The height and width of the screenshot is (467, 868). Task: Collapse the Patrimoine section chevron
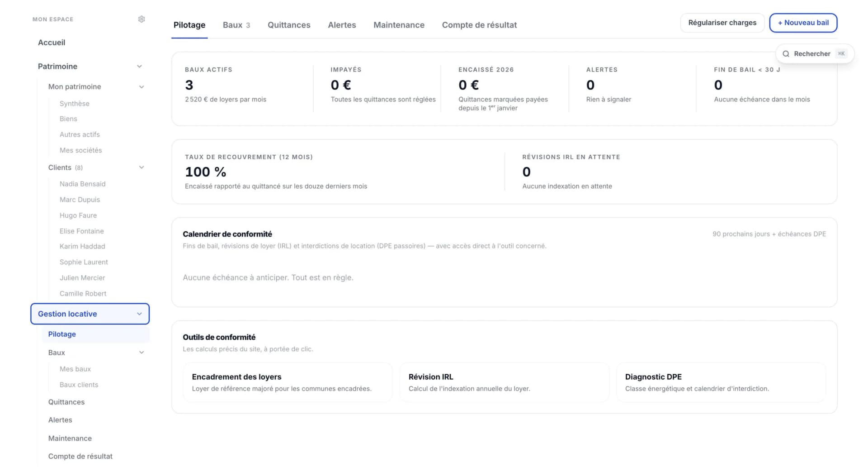click(x=140, y=67)
